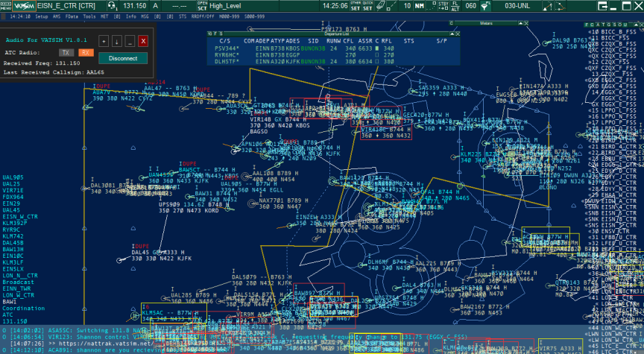
Task: Click the nattrak.vatsim.net link in messages
Action: [x=106, y=344]
